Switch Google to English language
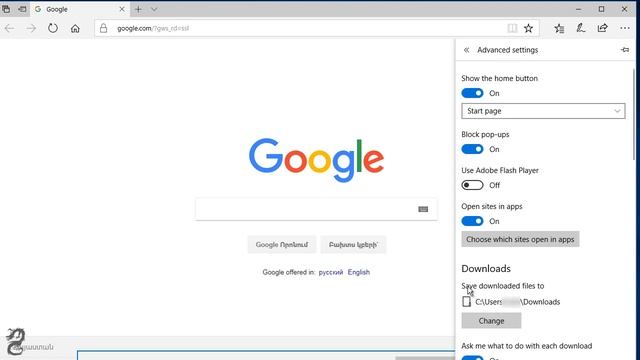 coord(359,272)
